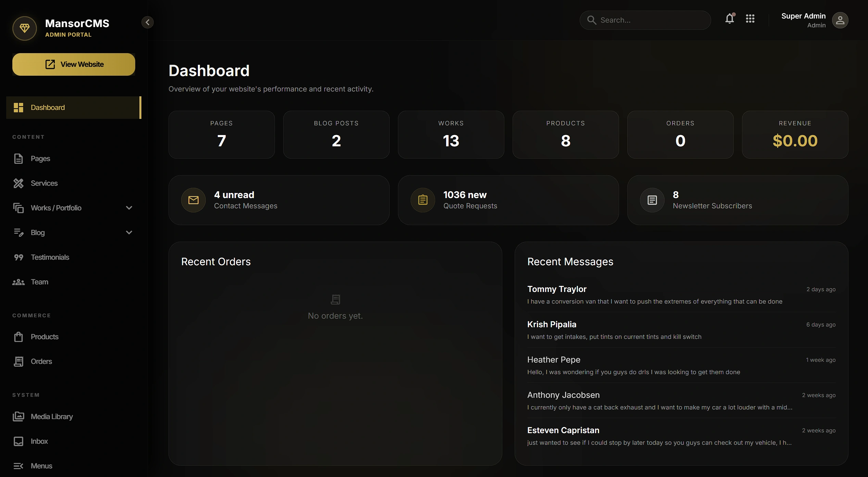Open Tommy Traylor's message
The width and height of the screenshot is (868, 477).
point(681,295)
